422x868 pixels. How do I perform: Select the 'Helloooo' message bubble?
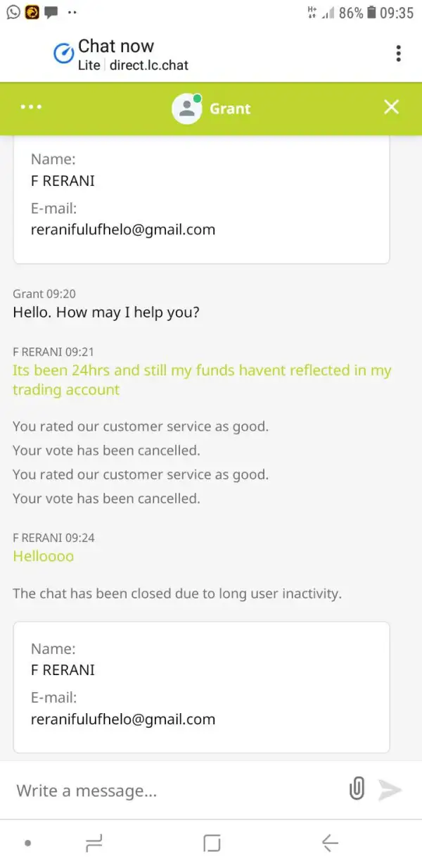(44, 556)
